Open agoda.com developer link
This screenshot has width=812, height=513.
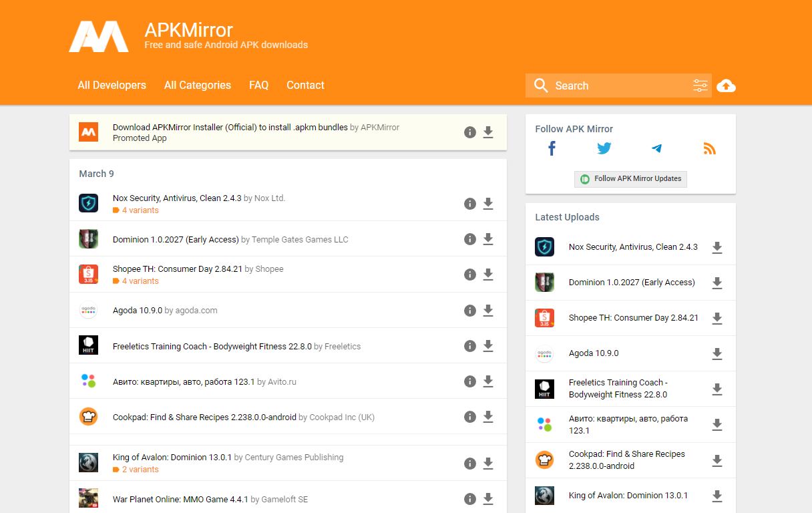pyautogui.click(x=196, y=311)
